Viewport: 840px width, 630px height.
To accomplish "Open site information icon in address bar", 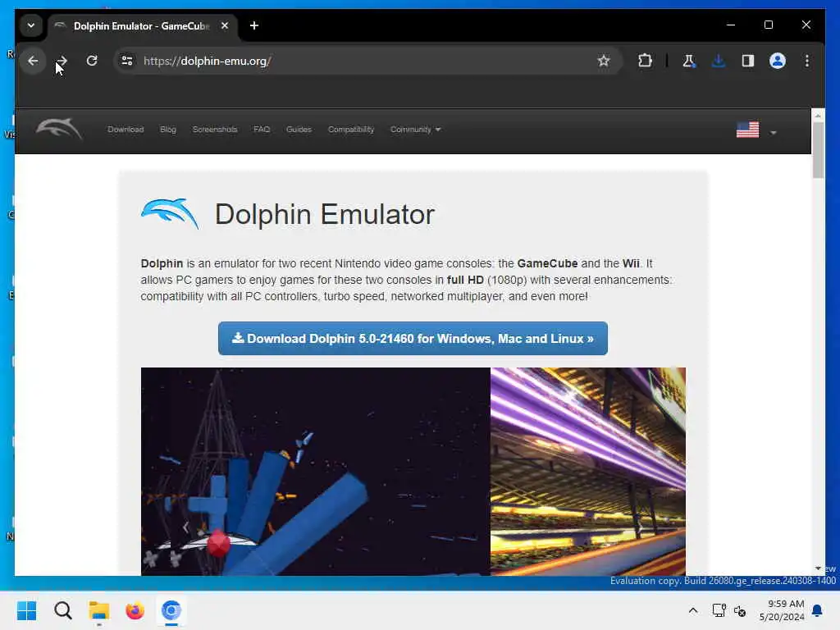I will click(127, 61).
